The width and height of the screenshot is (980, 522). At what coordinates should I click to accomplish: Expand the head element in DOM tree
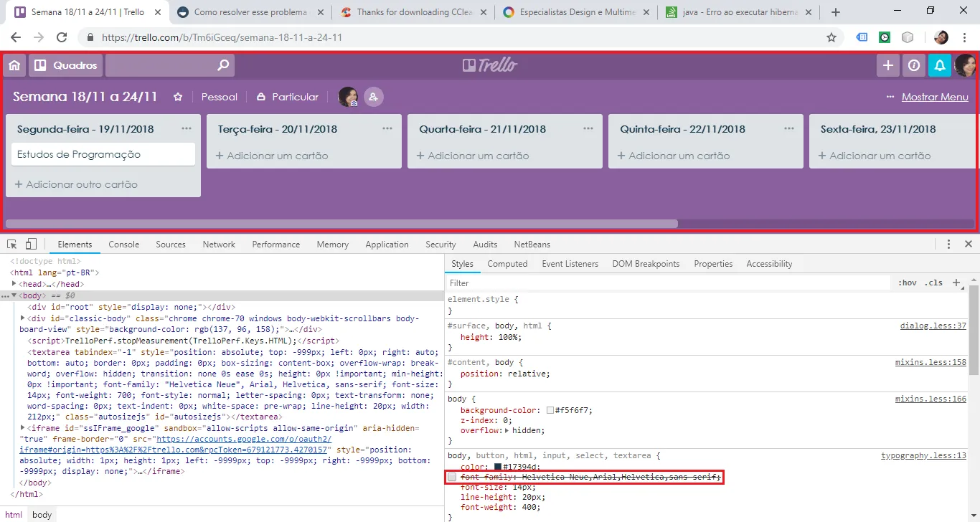point(14,284)
